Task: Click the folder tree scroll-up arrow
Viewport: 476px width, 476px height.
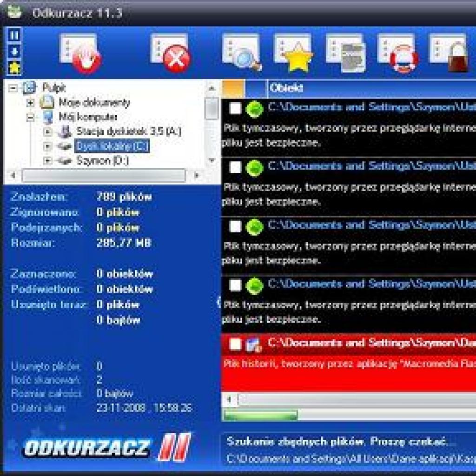Action: [212, 88]
